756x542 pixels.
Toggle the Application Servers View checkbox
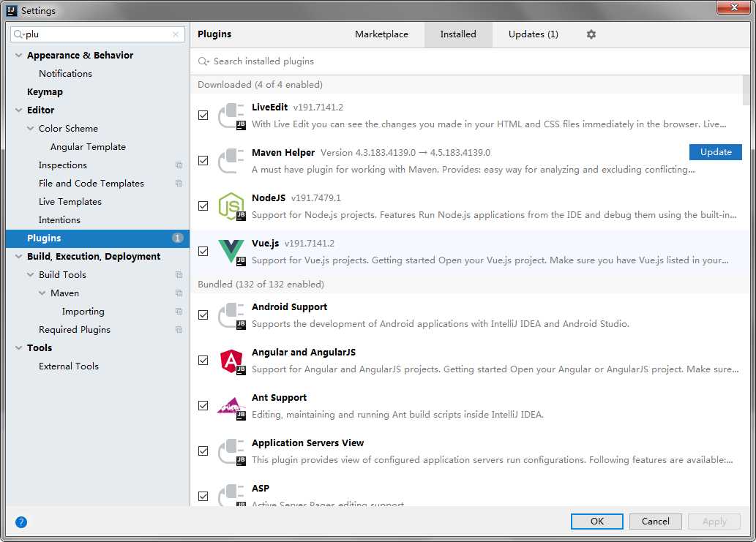[203, 451]
